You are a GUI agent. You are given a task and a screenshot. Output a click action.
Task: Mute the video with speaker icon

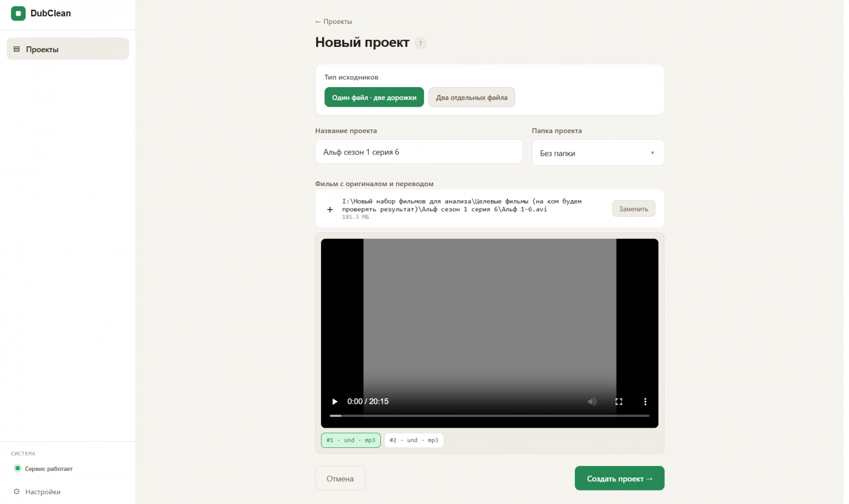(x=592, y=402)
